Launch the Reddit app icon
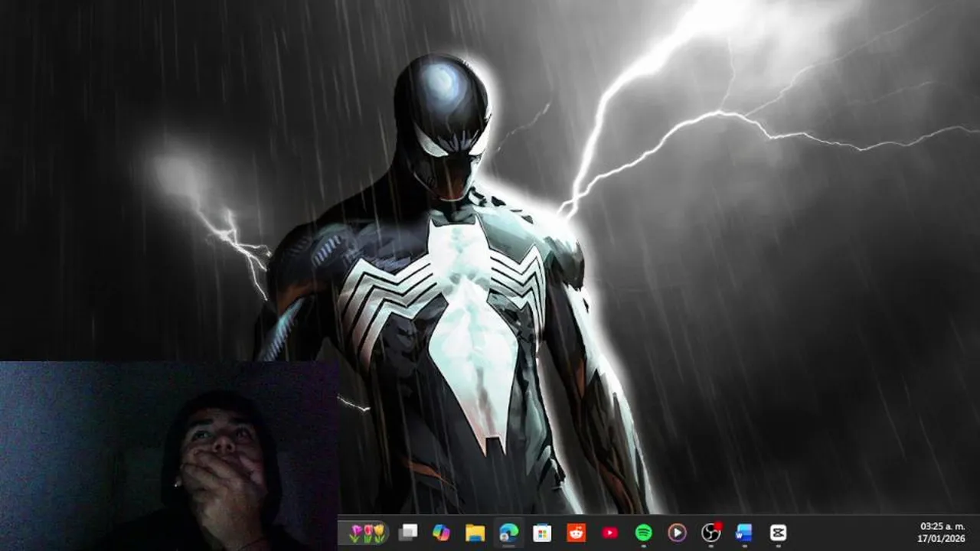This screenshot has height=551, width=980. [x=576, y=533]
